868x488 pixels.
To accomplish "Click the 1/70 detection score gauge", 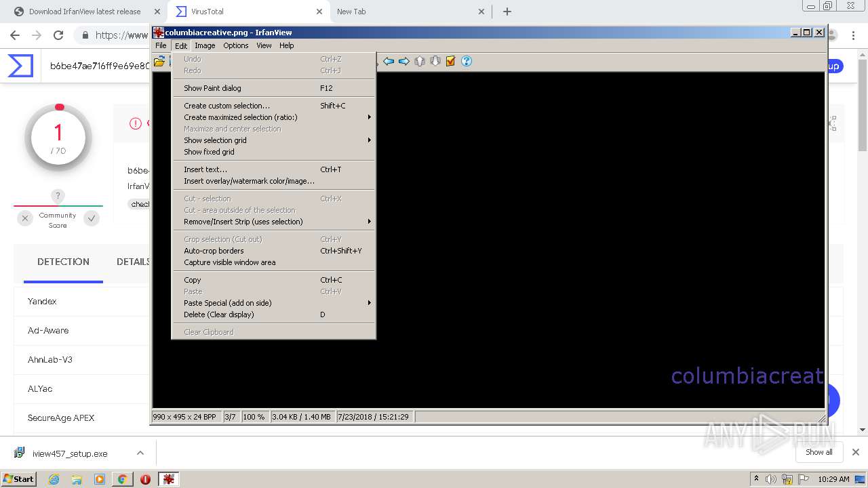I will 58,138.
